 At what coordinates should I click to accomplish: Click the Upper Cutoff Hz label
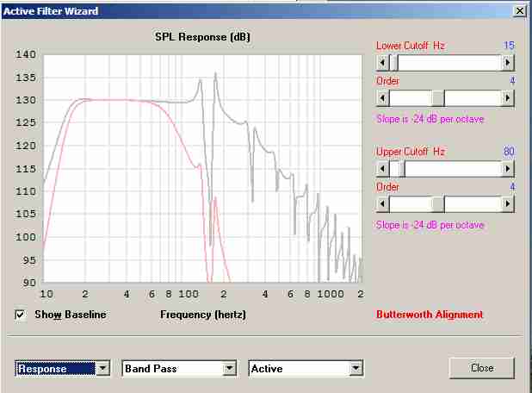click(411, 152)
